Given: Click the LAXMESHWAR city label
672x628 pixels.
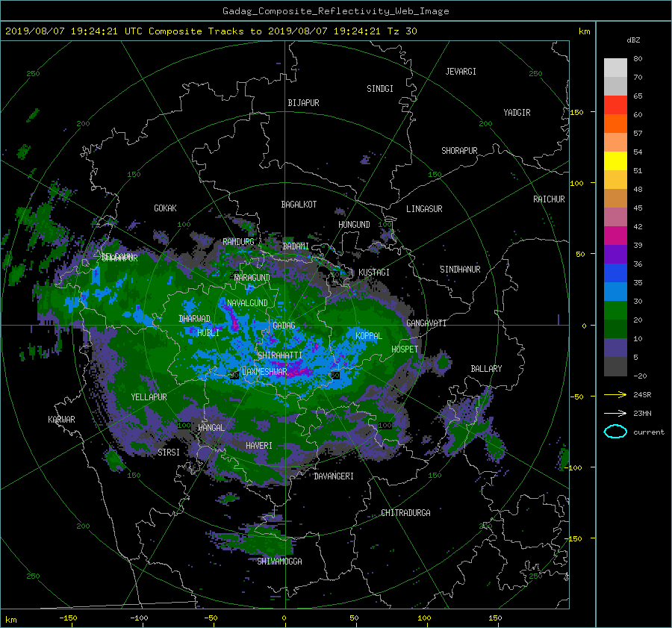Looking at the screenshot, I should 264,372.
